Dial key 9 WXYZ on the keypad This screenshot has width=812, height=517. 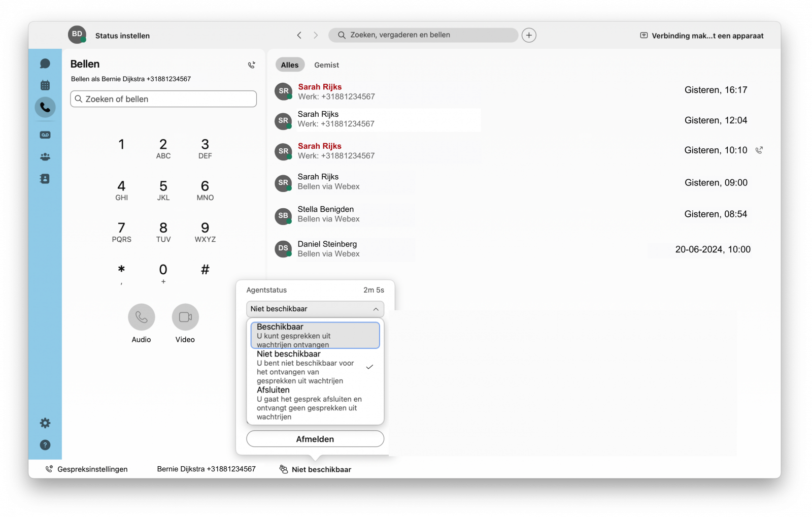point(205,232)
